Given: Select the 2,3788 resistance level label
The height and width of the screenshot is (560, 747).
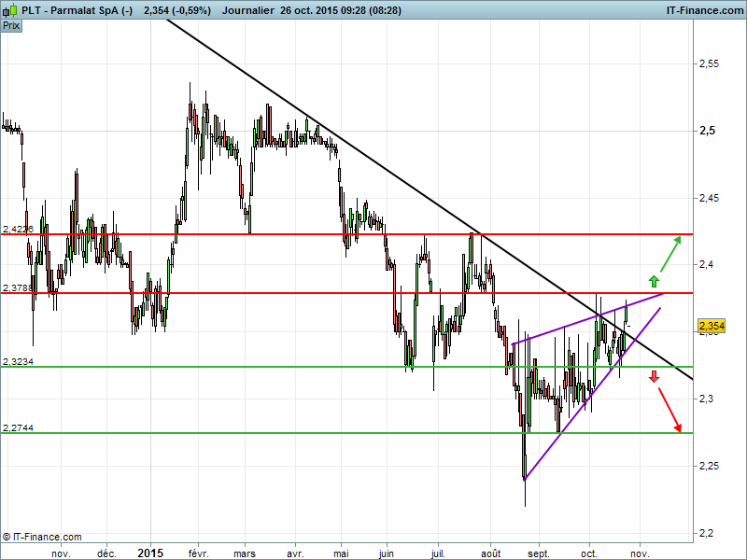Looking at the screenshot, I should [x=18, y=287].
